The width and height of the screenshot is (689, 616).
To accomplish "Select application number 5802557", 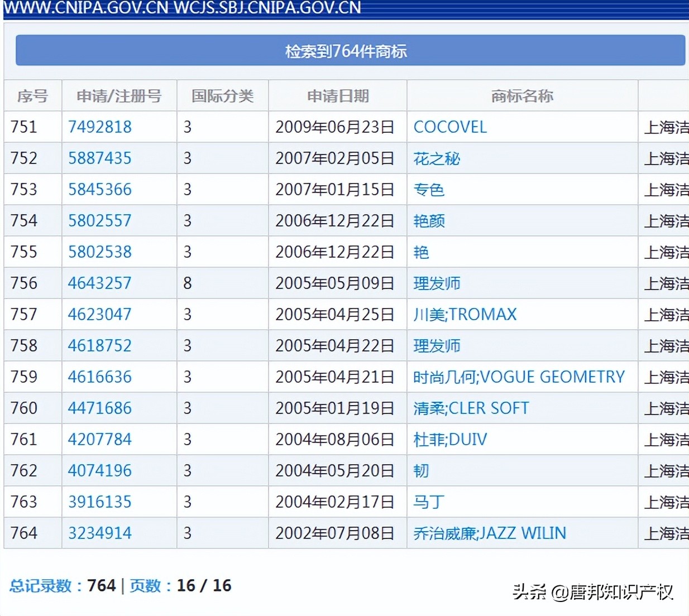I will 99,220.
